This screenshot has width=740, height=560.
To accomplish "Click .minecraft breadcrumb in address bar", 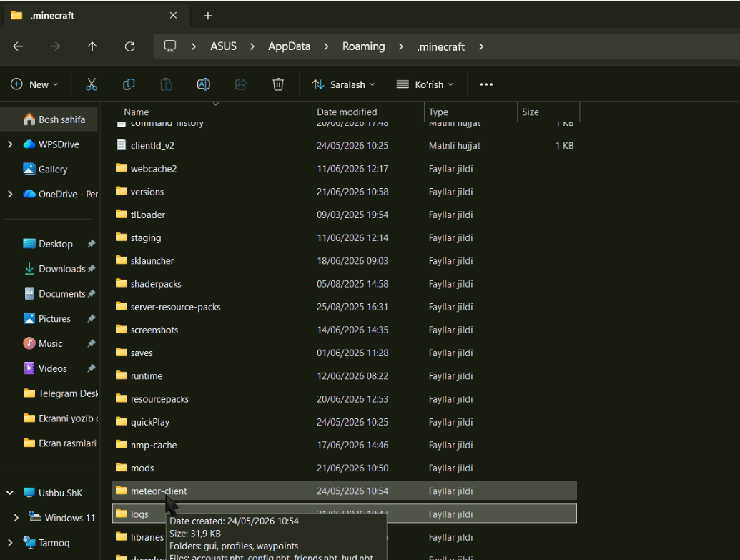I will 441,46.
